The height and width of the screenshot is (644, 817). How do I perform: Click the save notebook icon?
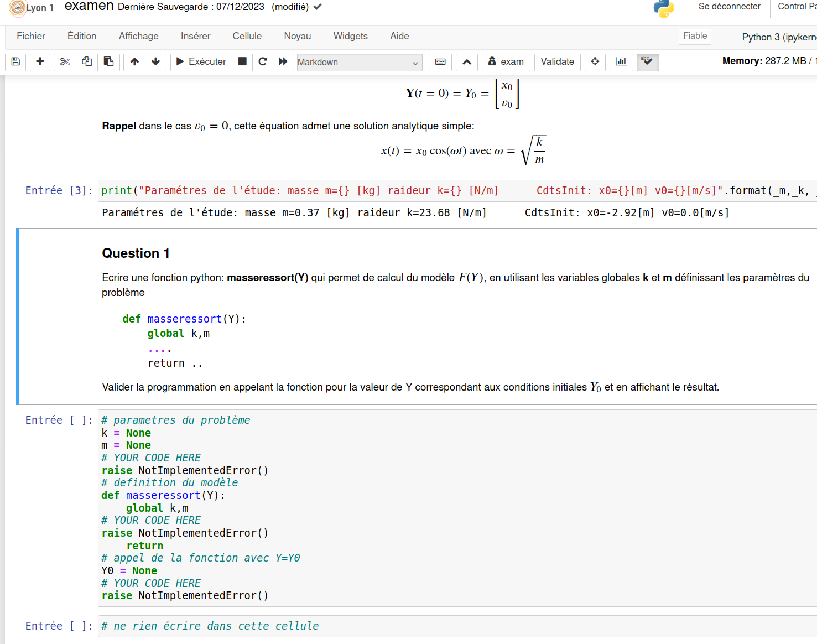[x=15, y=62]
